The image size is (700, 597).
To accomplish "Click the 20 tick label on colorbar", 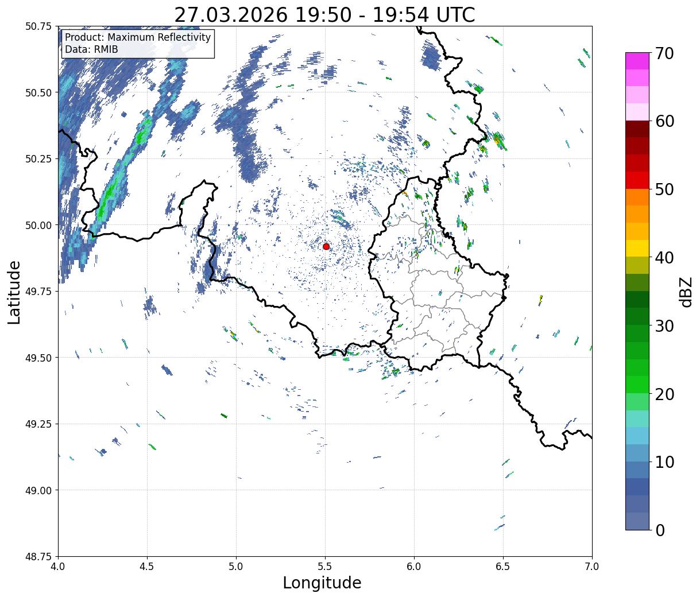I will [x=664, y=394].
